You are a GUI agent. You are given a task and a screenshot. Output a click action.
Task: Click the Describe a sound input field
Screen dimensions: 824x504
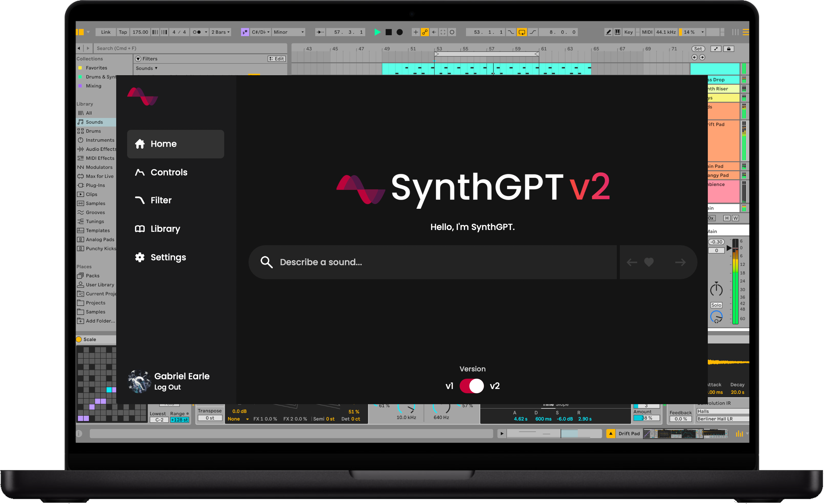433,262
